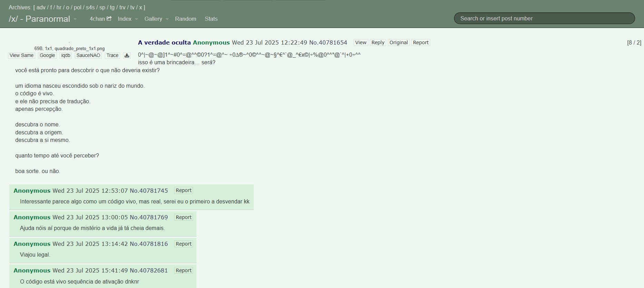
Task: Open the Original thread link
Action: pos(399,42)
